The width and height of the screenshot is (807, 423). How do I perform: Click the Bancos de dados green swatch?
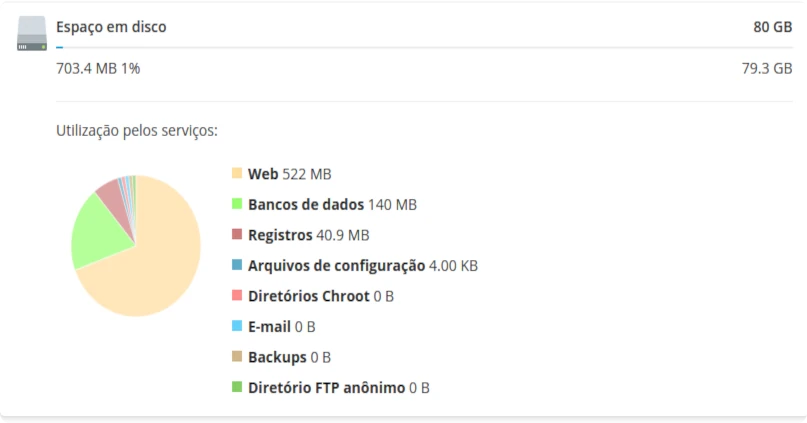[x=237, y=203]
